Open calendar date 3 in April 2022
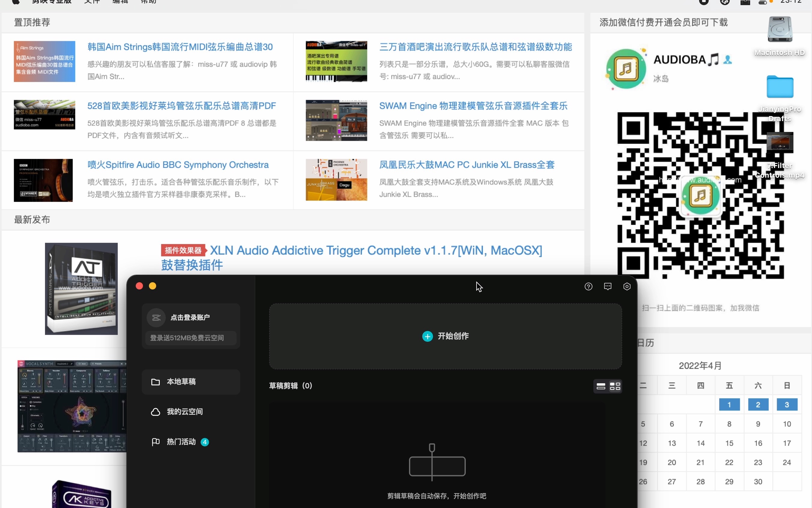Screen dimensions: 812x508 [787, 405]
